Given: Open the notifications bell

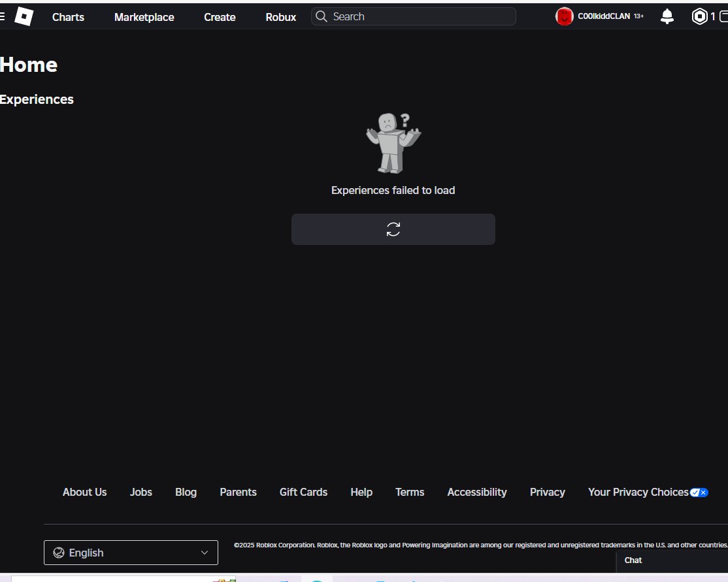Looking at the screenshot, I should [667, 17].
